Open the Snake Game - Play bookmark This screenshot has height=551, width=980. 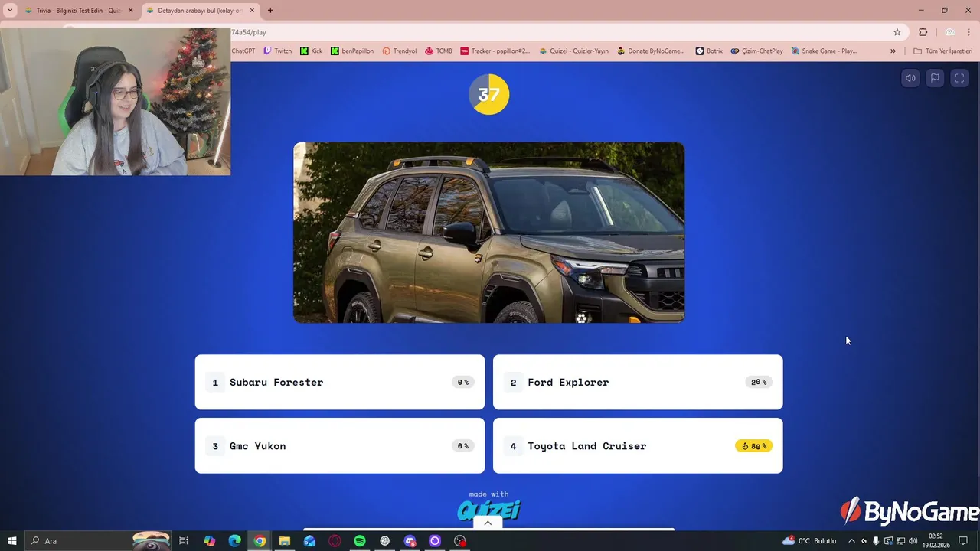click(824, 51)
